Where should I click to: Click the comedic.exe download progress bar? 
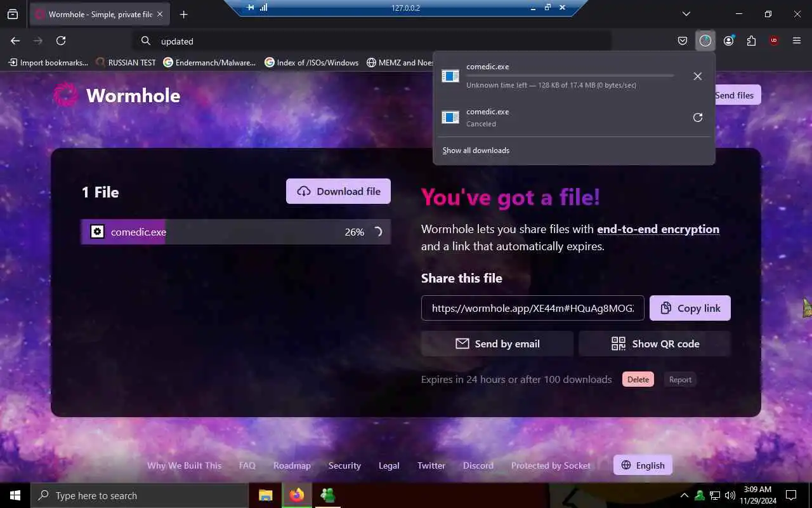click(x=235, y=232)
